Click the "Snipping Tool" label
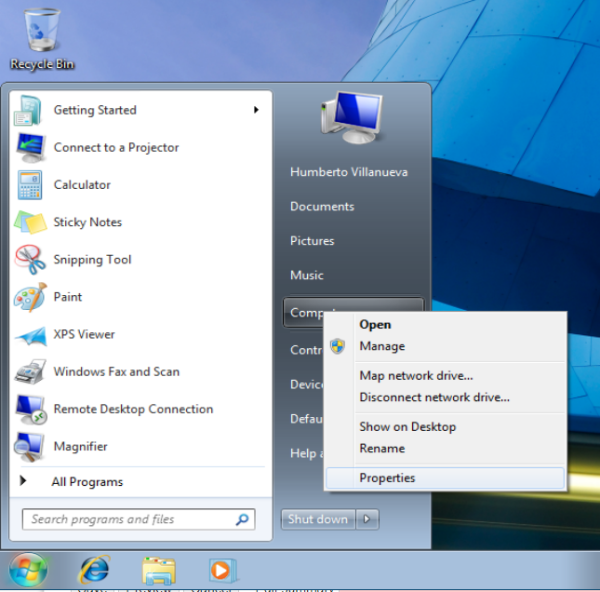 (x=93, y=260)
